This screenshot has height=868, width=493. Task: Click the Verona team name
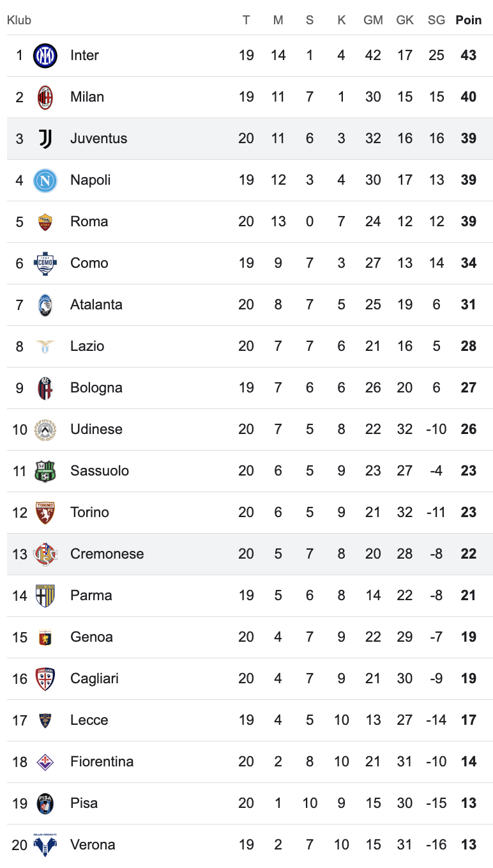pos(93,845)
